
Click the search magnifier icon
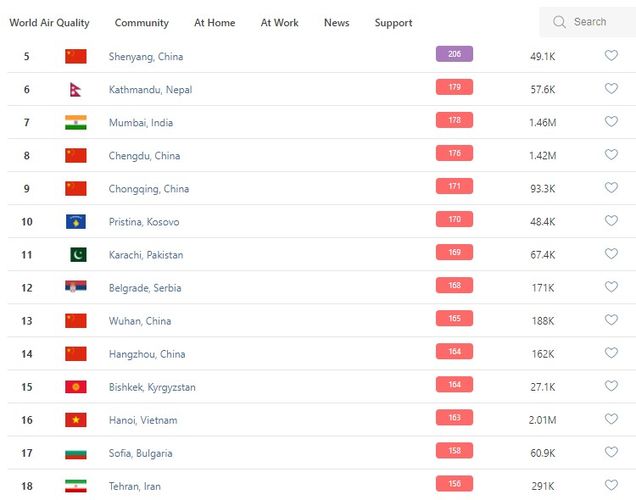point(559,22)
